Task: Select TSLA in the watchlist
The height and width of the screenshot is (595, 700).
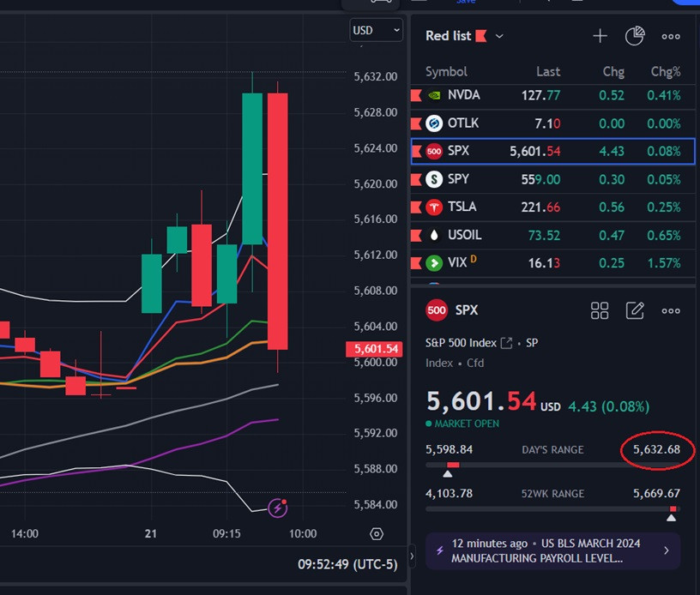Action: (x=553, y=207)
